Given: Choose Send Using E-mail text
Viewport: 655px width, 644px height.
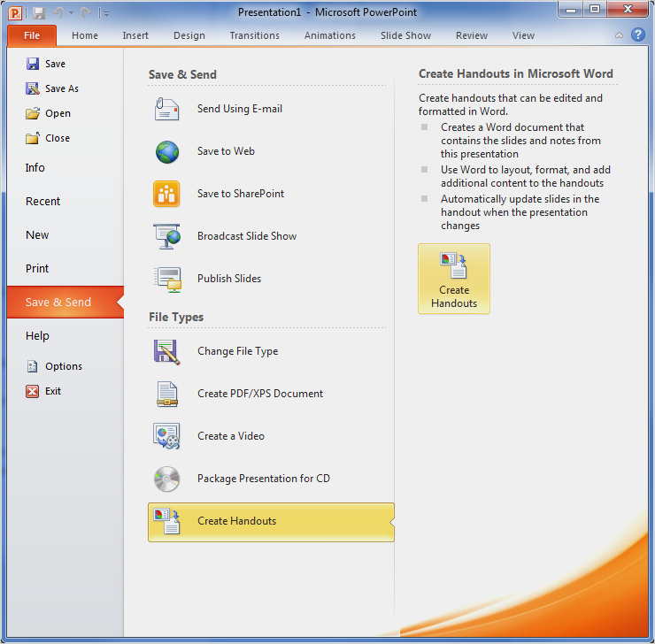Looking at the screenshot, I should [x=240, y=109].
